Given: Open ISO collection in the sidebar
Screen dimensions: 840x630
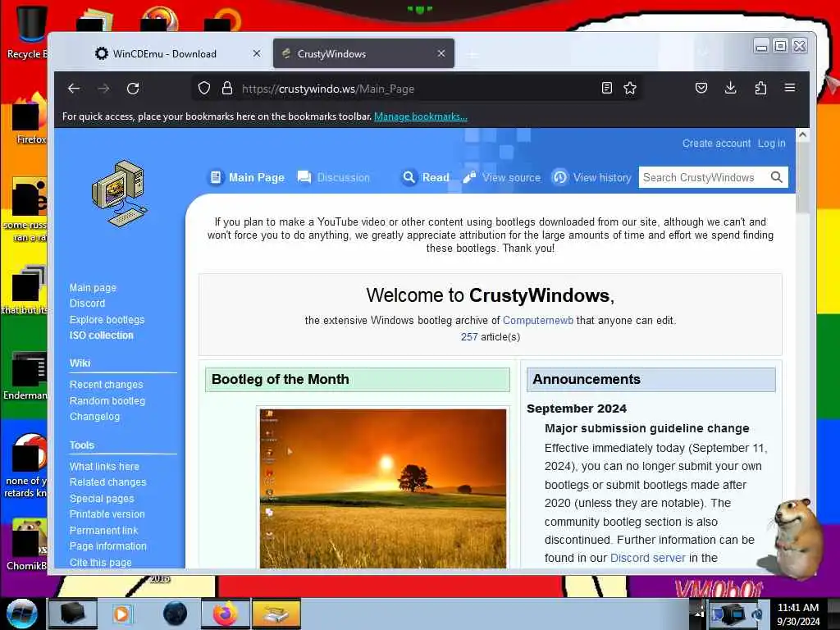Looking at the screenshot, I should tap(101, 336).
